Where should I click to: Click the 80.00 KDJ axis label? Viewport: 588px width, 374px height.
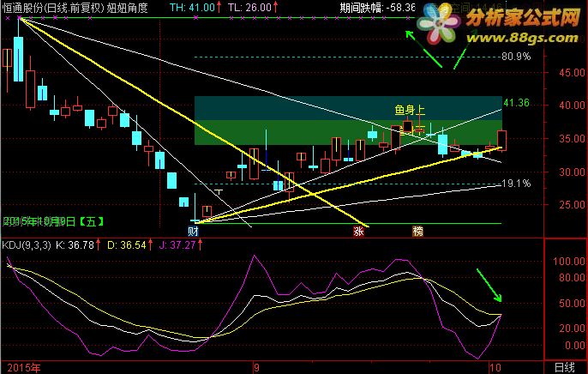[x=572, y=278]
